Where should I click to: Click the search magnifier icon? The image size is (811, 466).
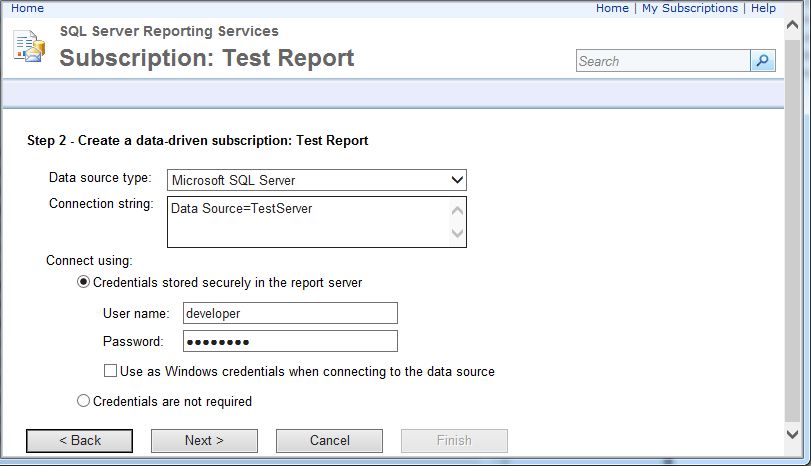pyautogui.click(x=763, y=61)
